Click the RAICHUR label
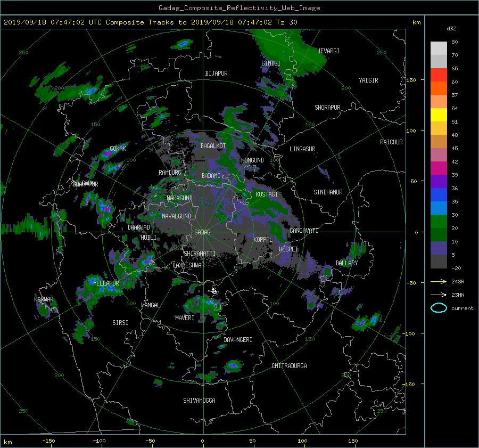 [391, 142]
